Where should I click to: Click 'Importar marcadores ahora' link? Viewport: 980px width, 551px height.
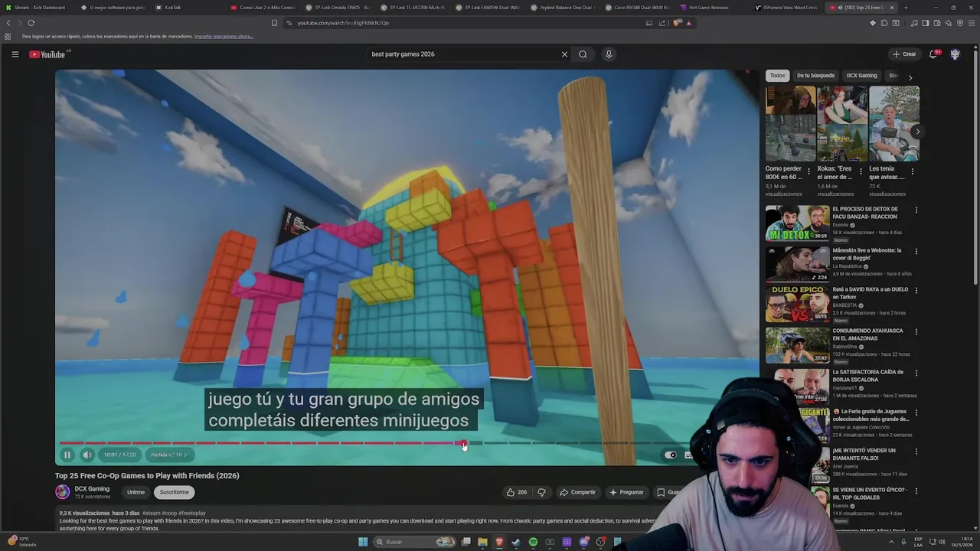tap(224, 37)
